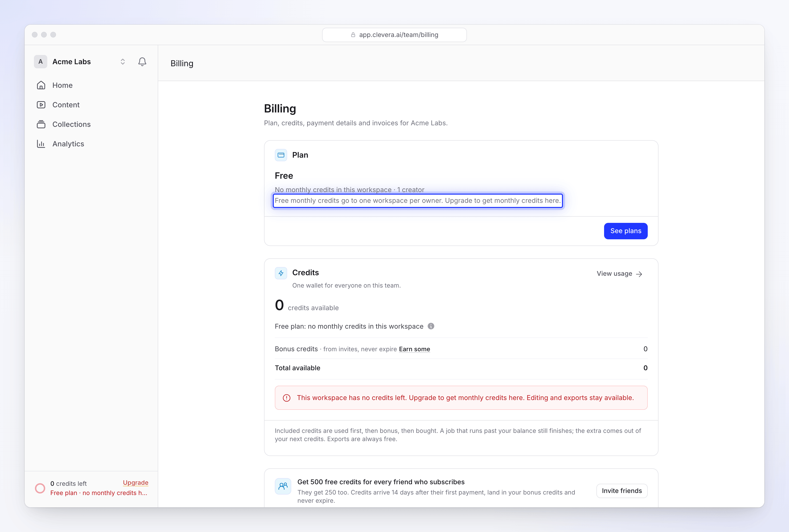Follow the Earn some link

point(414,349)
